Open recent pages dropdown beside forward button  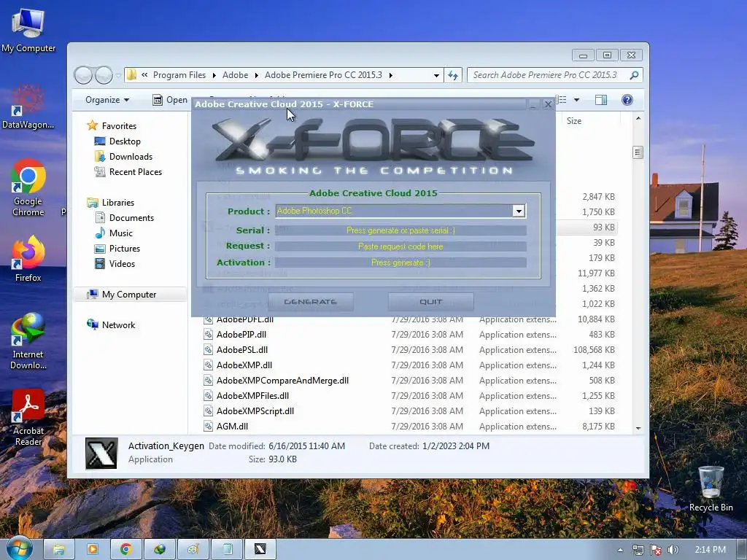click(119, 75)
